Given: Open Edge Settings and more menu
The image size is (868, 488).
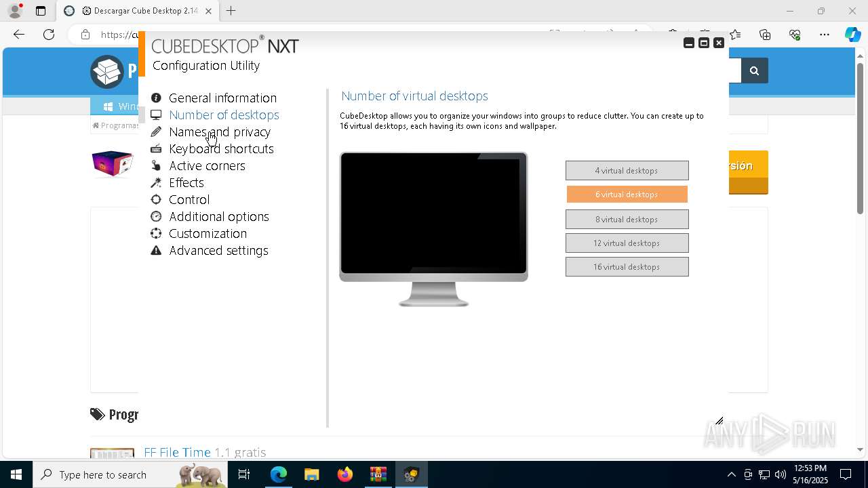Looking at the screenshot, I should [825, 35].
